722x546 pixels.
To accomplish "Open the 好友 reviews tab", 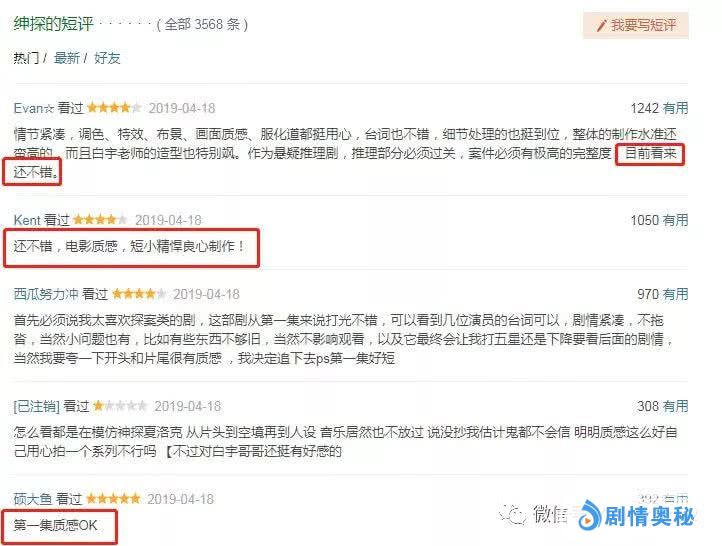I will [107, 58].
